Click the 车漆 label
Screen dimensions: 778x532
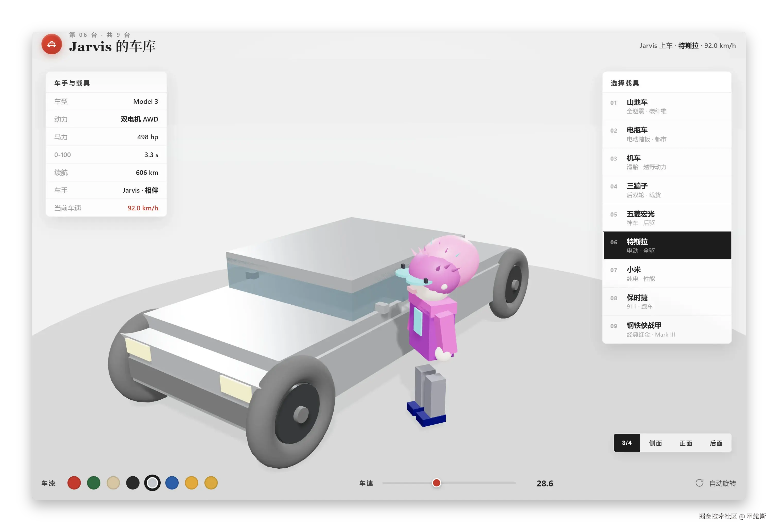tap(48, 483)
